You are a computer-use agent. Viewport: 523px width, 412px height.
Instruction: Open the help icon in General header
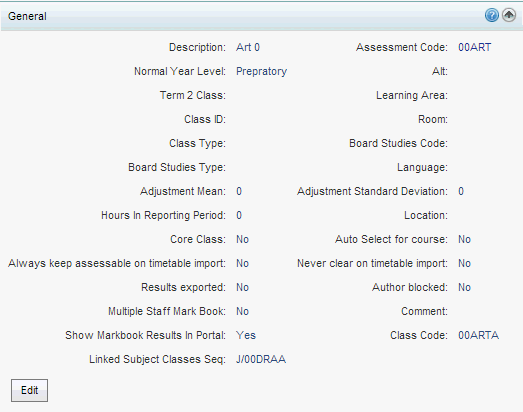(x=492, y=15)
